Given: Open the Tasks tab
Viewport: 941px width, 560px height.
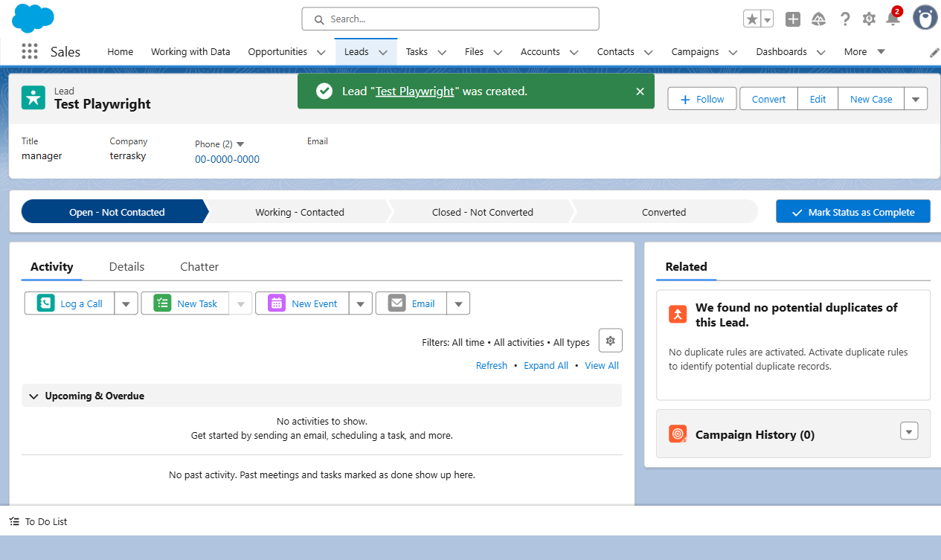Looking at the screenshot, I should (x=417, y=52).
